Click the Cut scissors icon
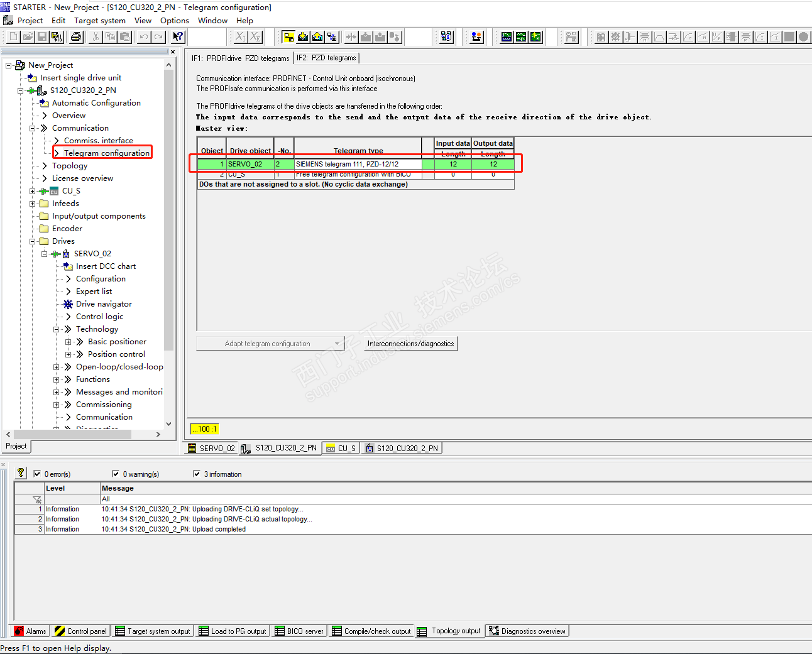The image size is (812, 654). [x=96, y=37]
